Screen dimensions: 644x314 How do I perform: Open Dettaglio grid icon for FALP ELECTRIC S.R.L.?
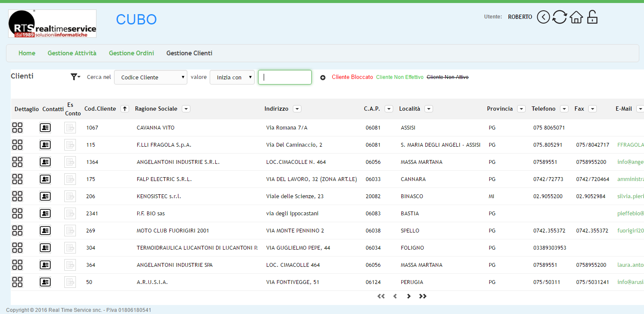tap(17, 179)
